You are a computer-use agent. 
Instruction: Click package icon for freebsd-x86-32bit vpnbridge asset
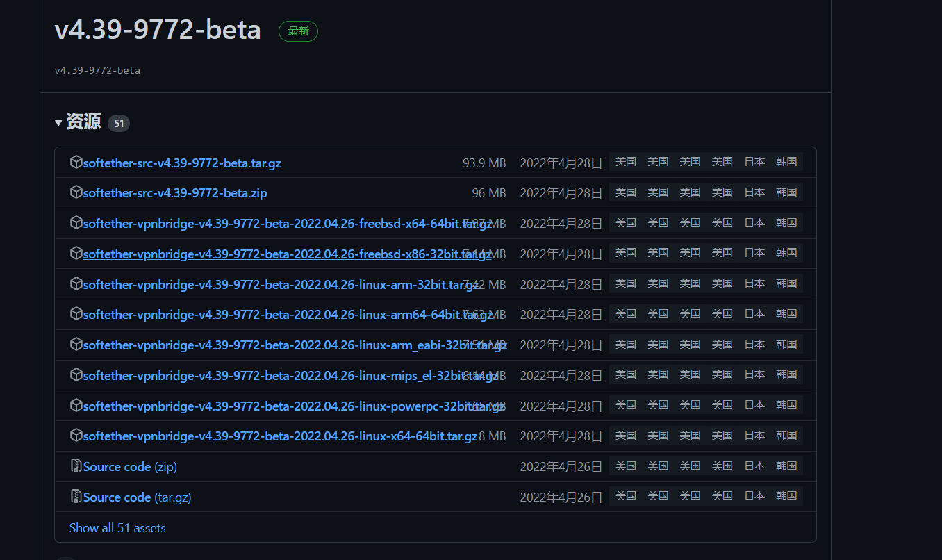pyautogui.click(x=76, y=254)
